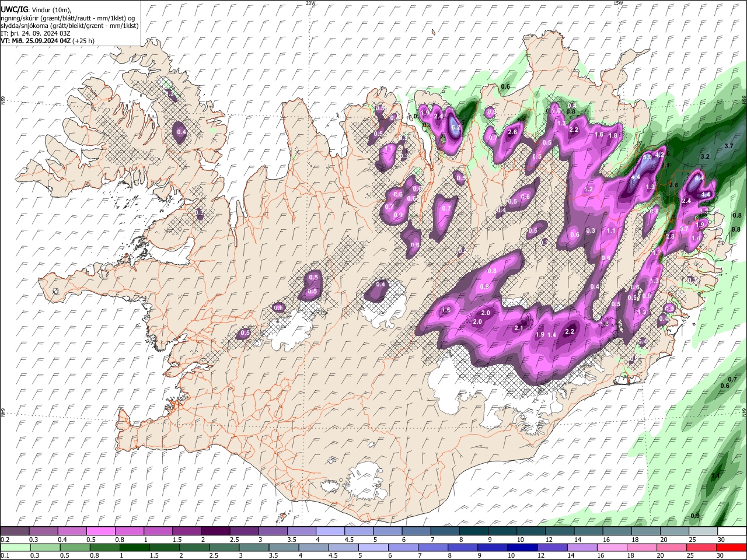Choose the dark teal 8 swatch in snow scale
The image size is (747, 560).
(474, 531)
